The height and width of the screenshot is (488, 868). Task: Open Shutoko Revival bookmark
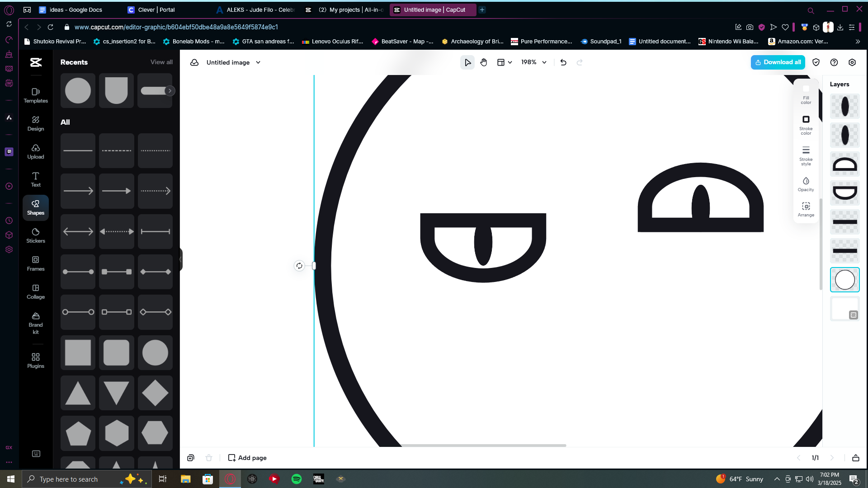tap(55, 42)
